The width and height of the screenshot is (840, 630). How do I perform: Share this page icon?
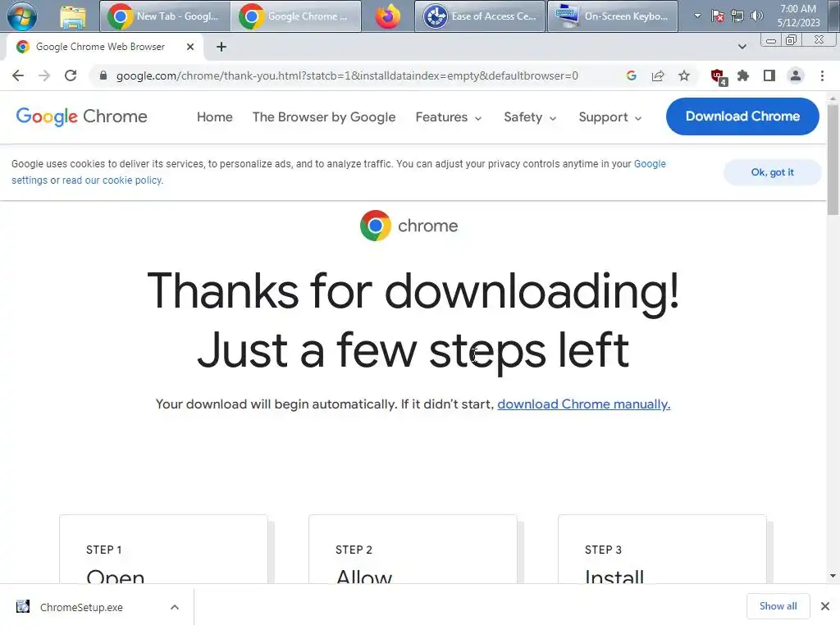(658, 75)
